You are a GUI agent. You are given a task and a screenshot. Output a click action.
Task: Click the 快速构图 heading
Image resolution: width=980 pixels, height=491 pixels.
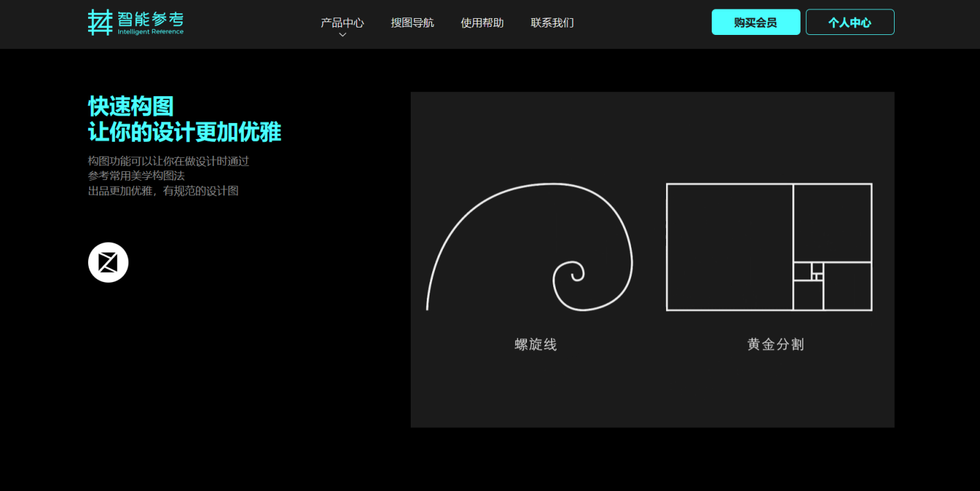tap(131, 106)
